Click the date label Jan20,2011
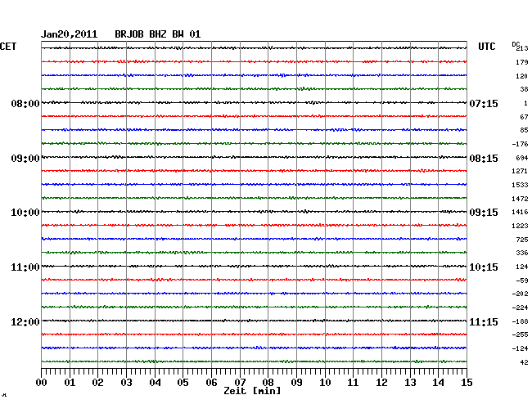Image resolution: width=532 pixels, height=404 pixels. pyautogui.click(x=70, y=34)
